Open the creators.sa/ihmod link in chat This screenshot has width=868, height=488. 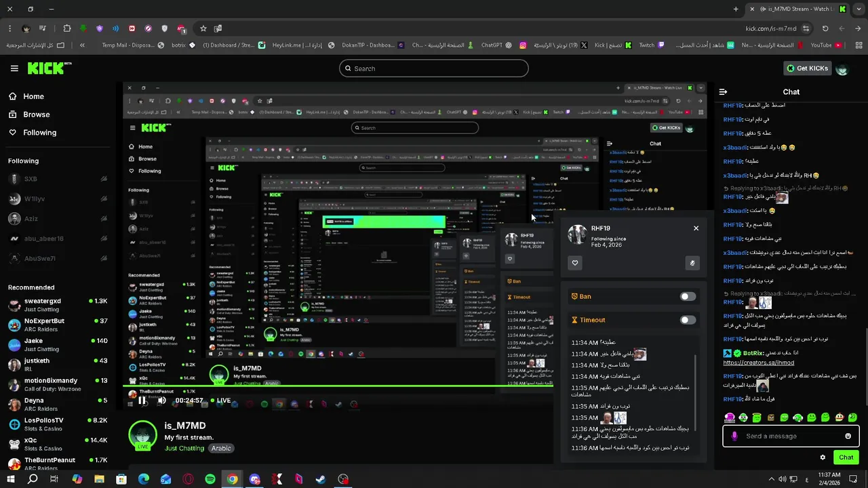pos(758,363)
